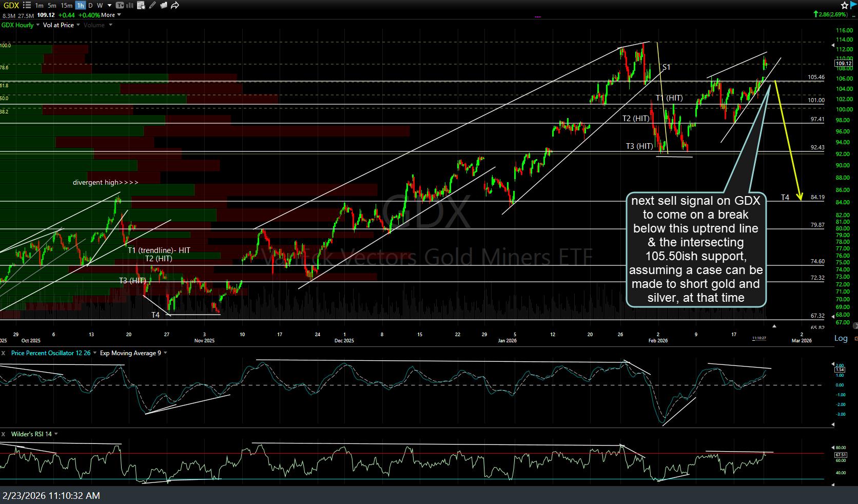Open the Volume study dropdown
Viewport: 858px width, 504px height.
click(111, 25)
